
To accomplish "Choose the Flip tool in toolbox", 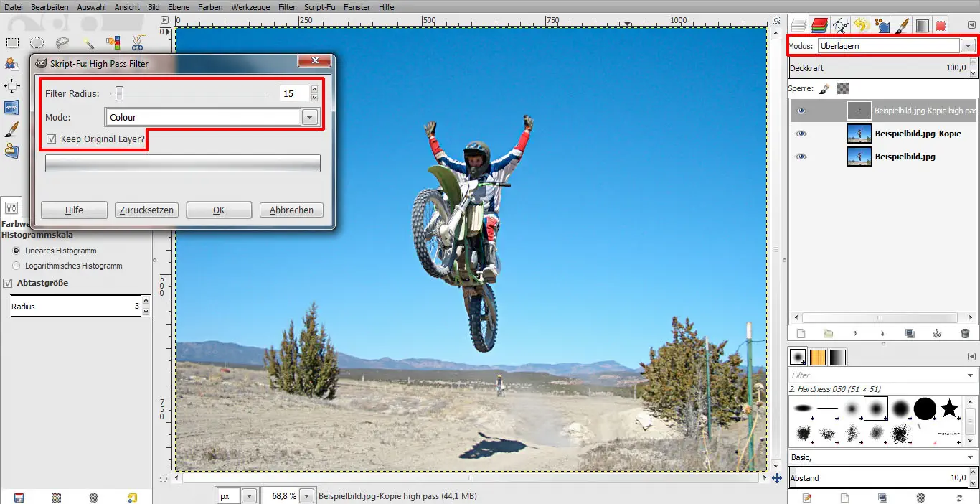I will (12, 108).
